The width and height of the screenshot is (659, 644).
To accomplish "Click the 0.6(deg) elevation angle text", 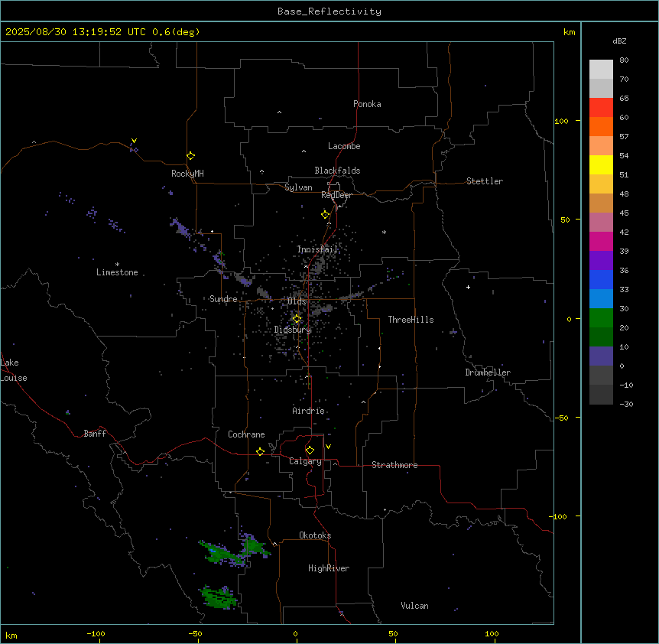I will pyautogui.click(x=176, y=32).
